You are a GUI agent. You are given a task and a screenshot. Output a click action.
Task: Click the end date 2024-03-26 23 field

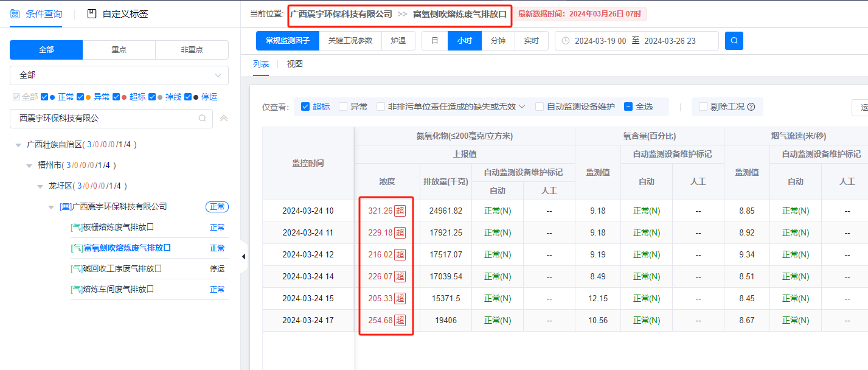point(670,41)
